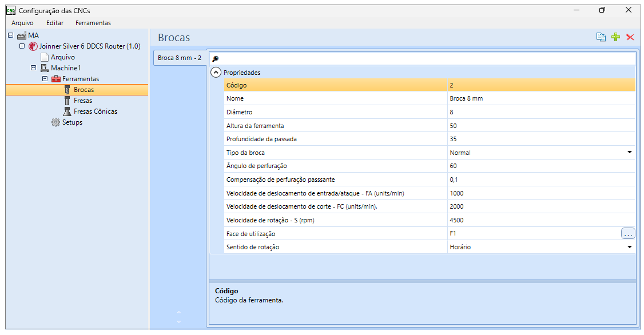
Task: Click the search key icon in filter bar
Action: pyautogui.click(x=215, y=59)
